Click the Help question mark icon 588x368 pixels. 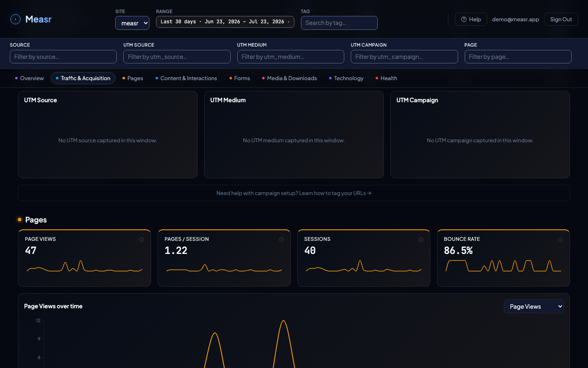click(464, 19)
